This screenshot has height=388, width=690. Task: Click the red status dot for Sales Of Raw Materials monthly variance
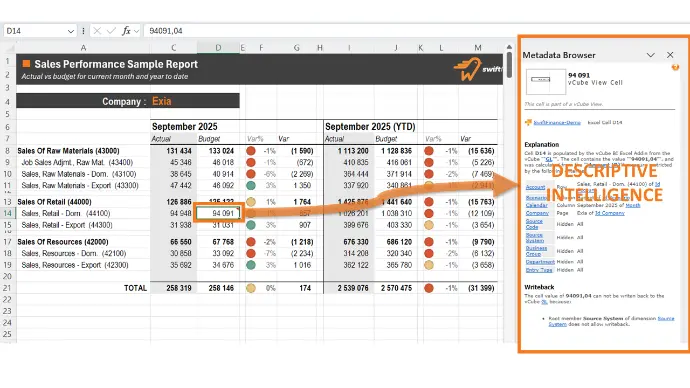[251, 151]
